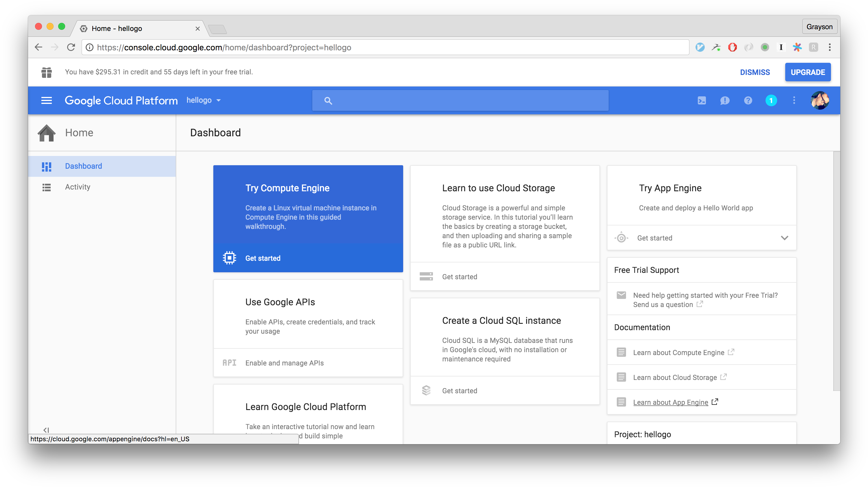Activate Google Cloud Shell icon

tap(702, 100)
